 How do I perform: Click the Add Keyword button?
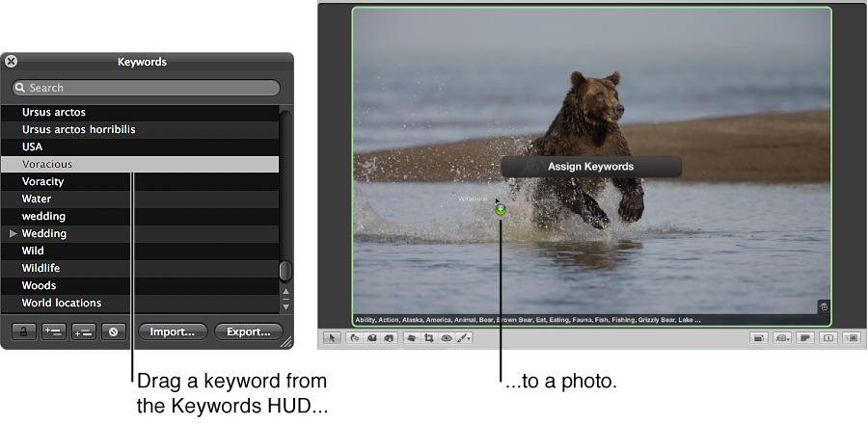pos(54,331)
